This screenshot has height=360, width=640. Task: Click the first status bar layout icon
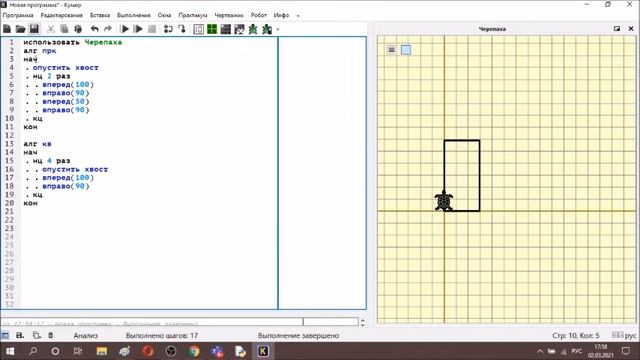[5, 336]
